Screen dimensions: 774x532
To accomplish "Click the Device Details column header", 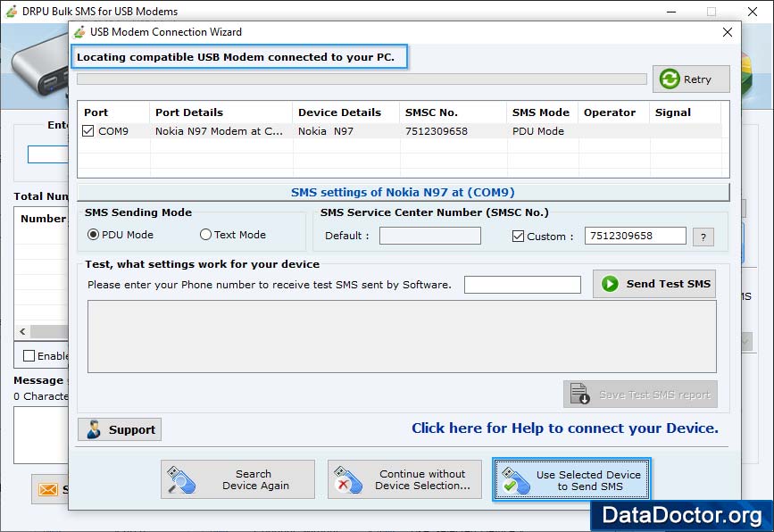I will pyautogui.click(x=346, y=112).
